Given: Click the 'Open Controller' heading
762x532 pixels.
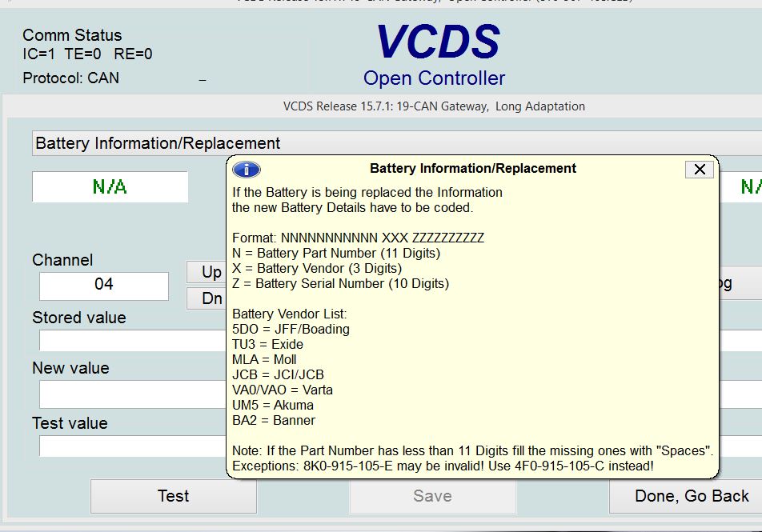Looking at the screenshot, I should [x=435, y=78].
